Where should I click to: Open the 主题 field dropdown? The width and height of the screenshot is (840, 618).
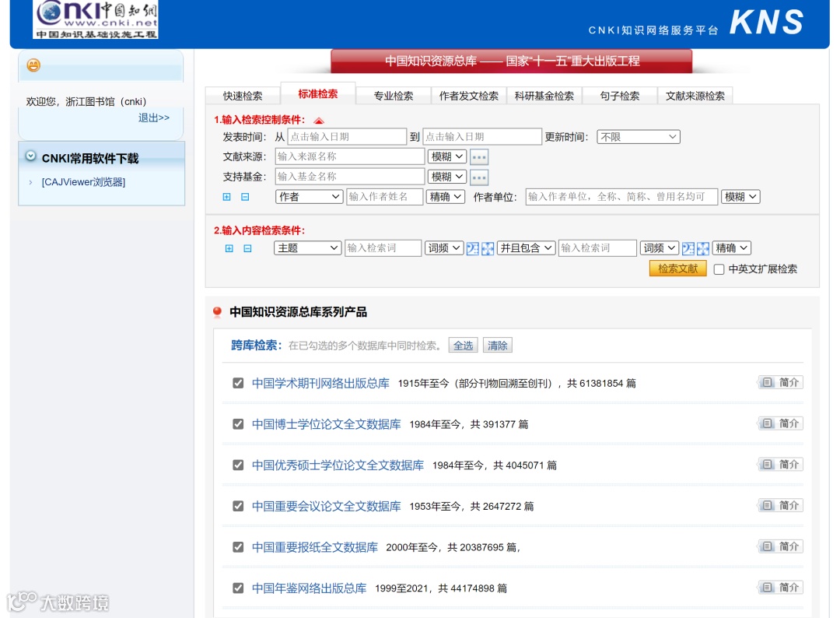[x=307, y=248]
